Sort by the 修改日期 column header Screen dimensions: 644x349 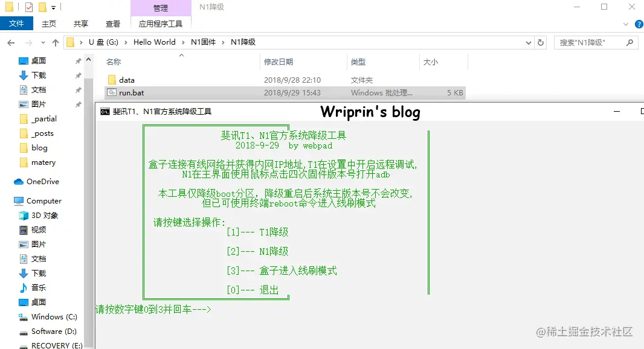[278, 62]
